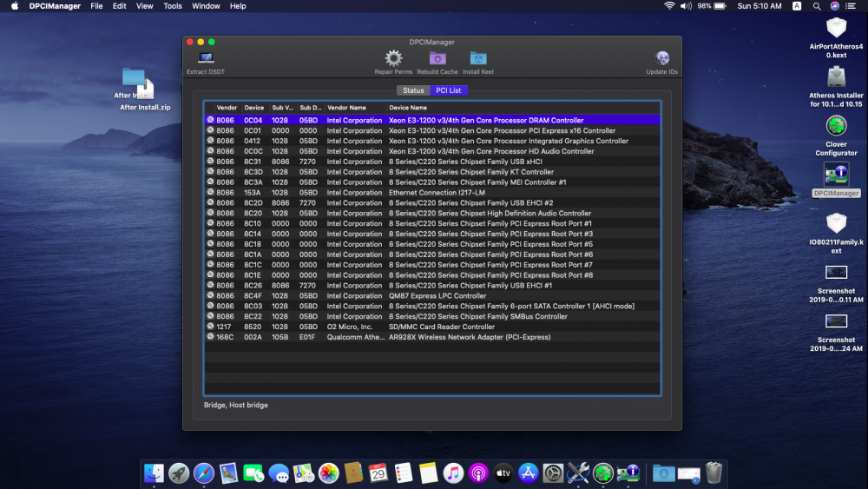Image resolution: width=868 pixels, height=489 pixels.
Task: Select the USB xHCI row
Action: point(432,162)
